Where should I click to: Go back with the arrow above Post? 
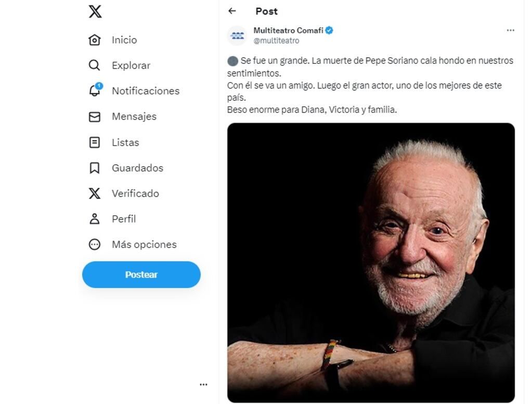[x=232, y=11]
